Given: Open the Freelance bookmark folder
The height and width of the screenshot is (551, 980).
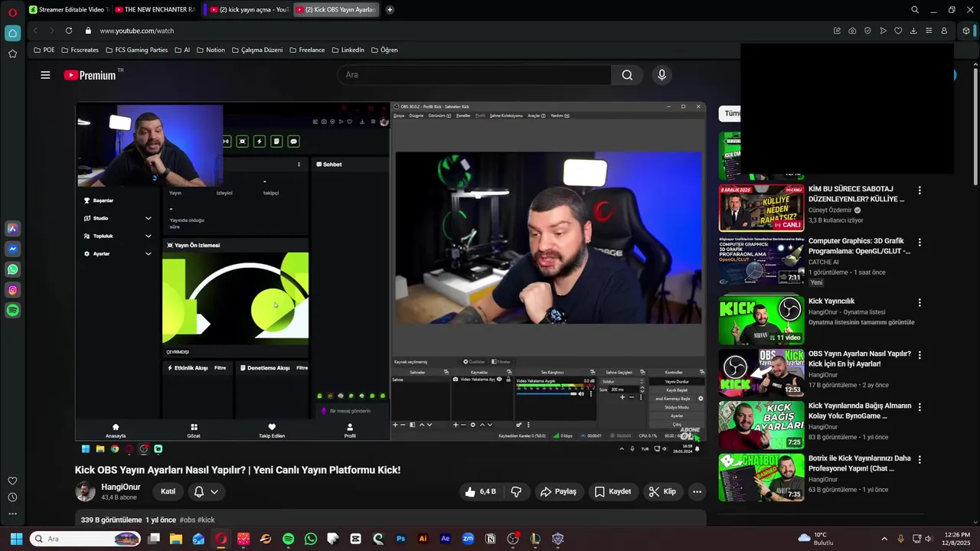Looking at the screenshot, I should (x=306, y=50).
